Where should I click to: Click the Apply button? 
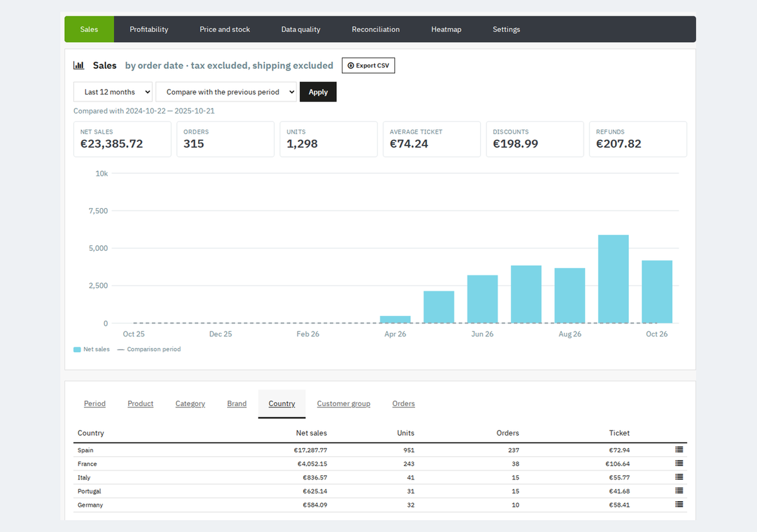click(318, 92)
